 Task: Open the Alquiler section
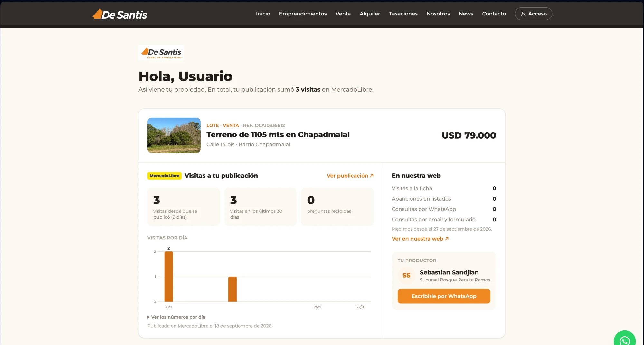370,14
